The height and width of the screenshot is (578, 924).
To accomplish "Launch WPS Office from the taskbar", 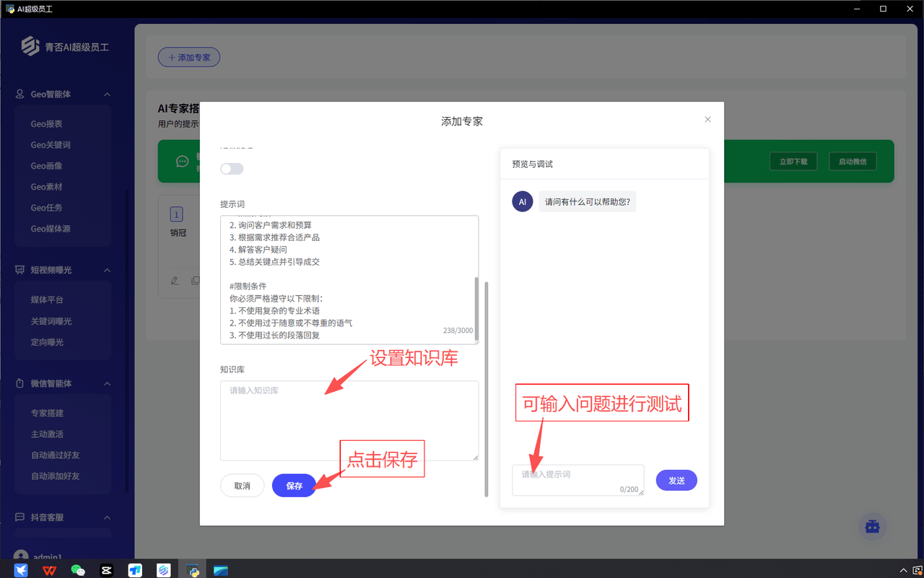I will (49, 570).
